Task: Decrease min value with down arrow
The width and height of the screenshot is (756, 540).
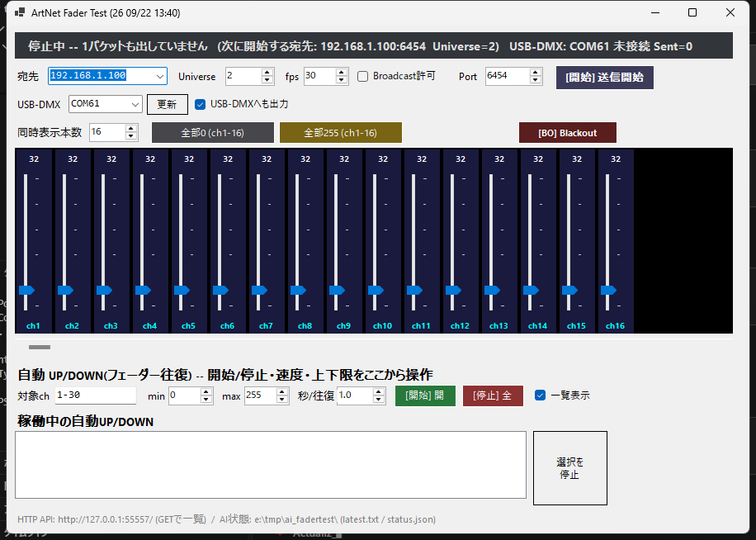Action: click(206, 400)
